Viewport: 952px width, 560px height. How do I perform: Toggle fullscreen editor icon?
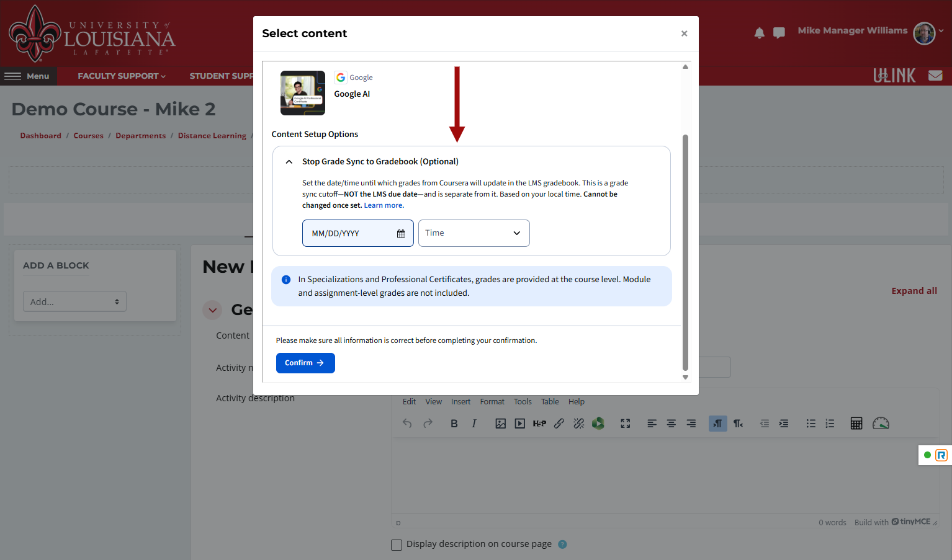coord(626,424)
